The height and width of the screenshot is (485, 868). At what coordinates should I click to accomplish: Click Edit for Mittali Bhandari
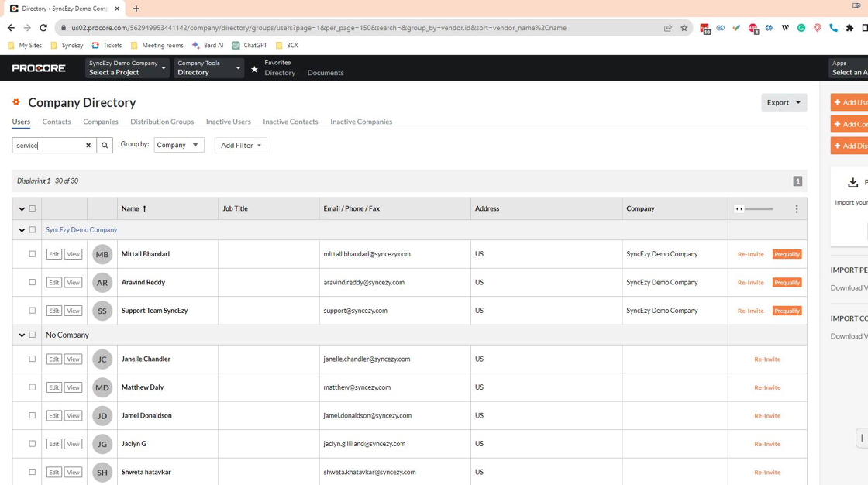click(x=53, y=254)
